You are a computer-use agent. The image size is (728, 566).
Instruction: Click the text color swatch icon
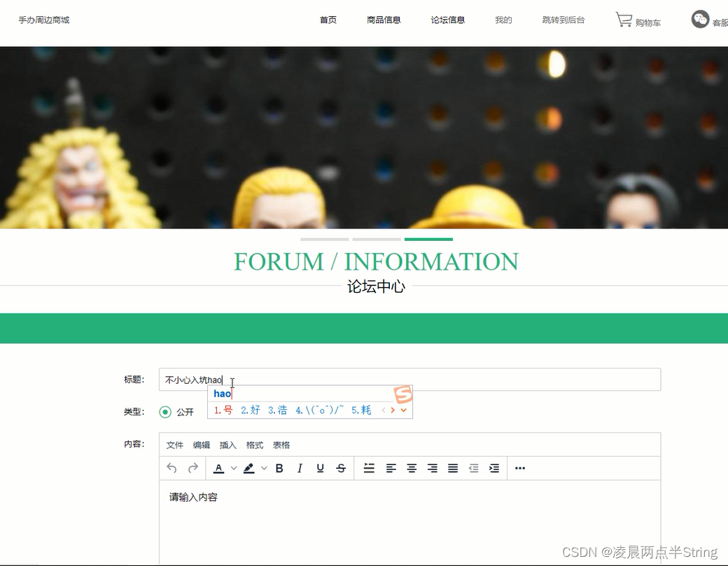pyautogui.click(x=219, y=468)
